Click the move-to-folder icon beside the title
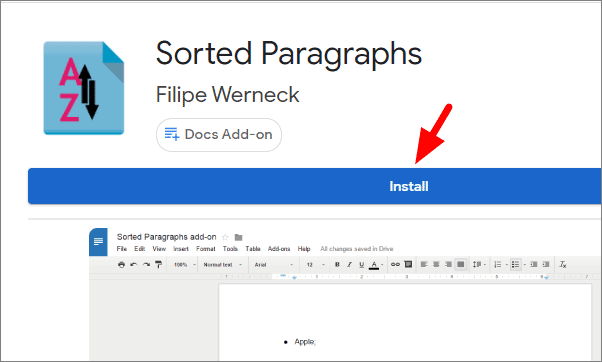The image size is (602, 362). (238, 237)
